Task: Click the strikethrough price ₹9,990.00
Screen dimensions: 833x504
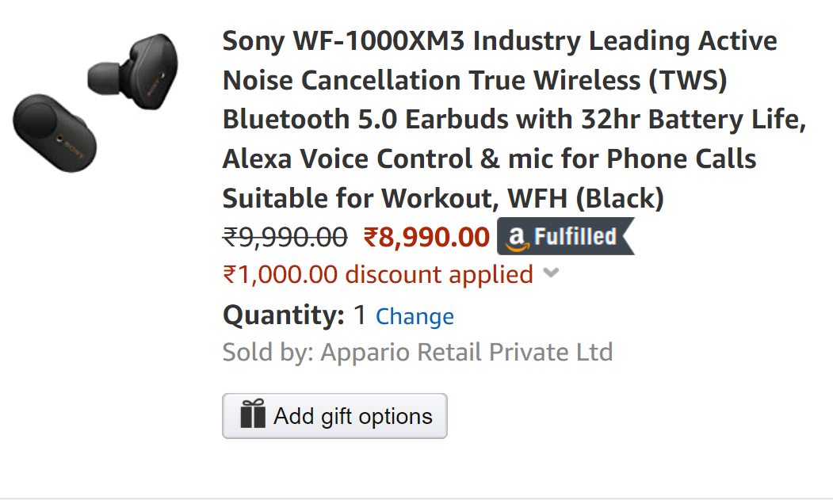Action: point(284,235)
